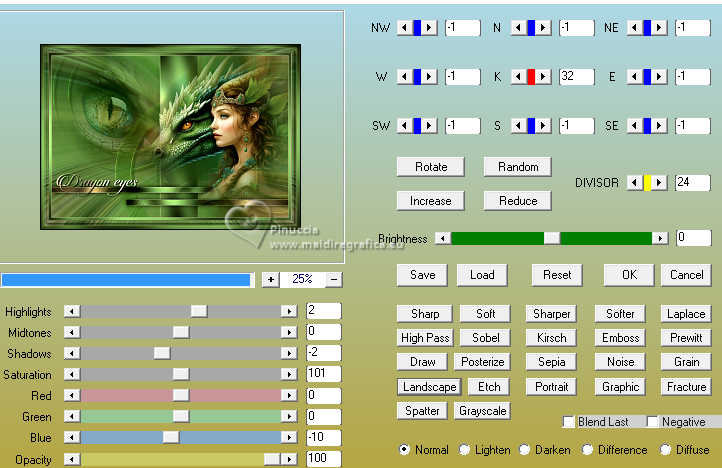Increase SE value with right arrow

(659, 125)
